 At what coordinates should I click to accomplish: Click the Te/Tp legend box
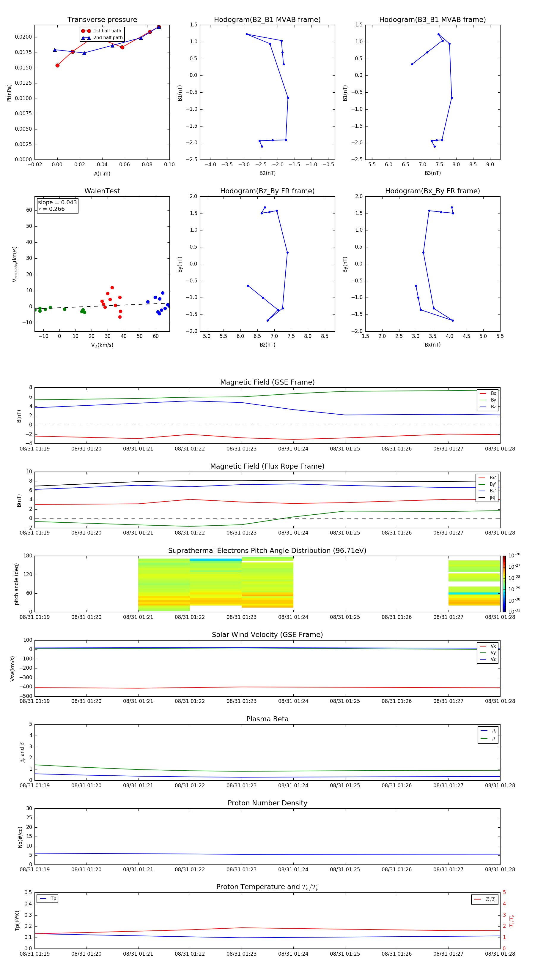485,899
